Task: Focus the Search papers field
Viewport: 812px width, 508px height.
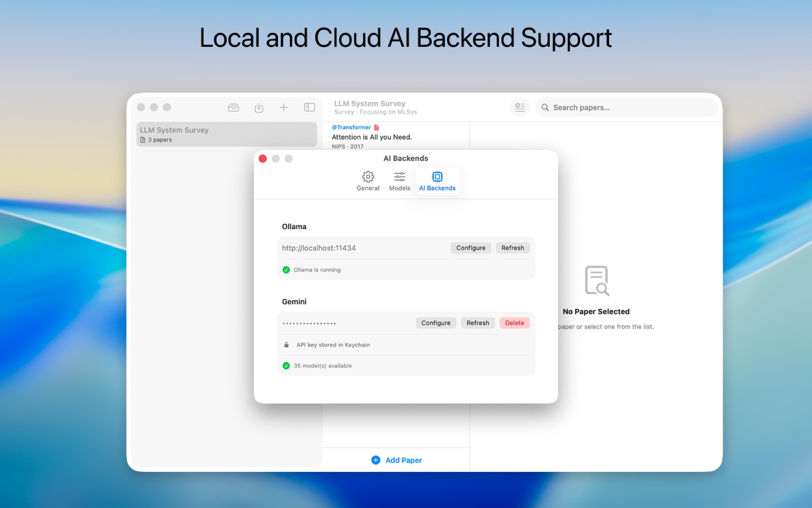Action: [x=627, y=107]
